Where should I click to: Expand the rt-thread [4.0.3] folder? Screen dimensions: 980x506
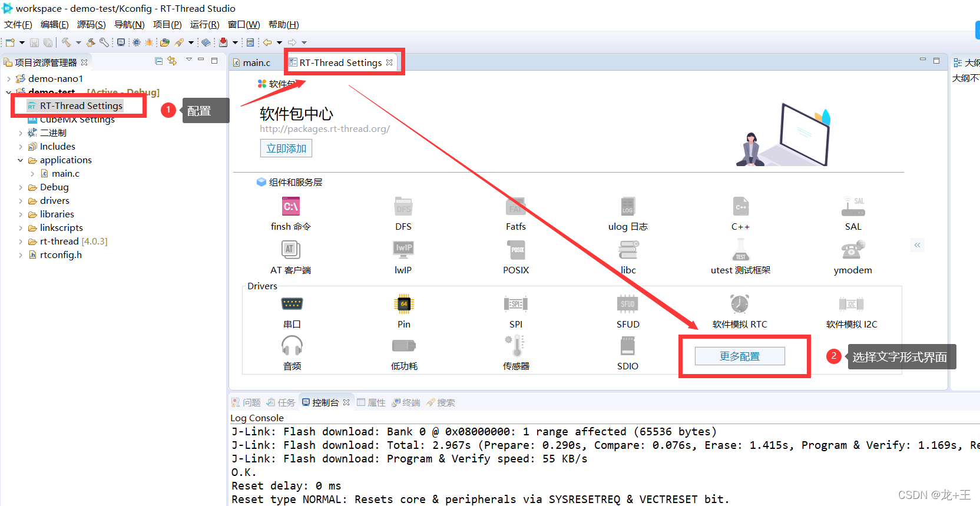point(21,241)
